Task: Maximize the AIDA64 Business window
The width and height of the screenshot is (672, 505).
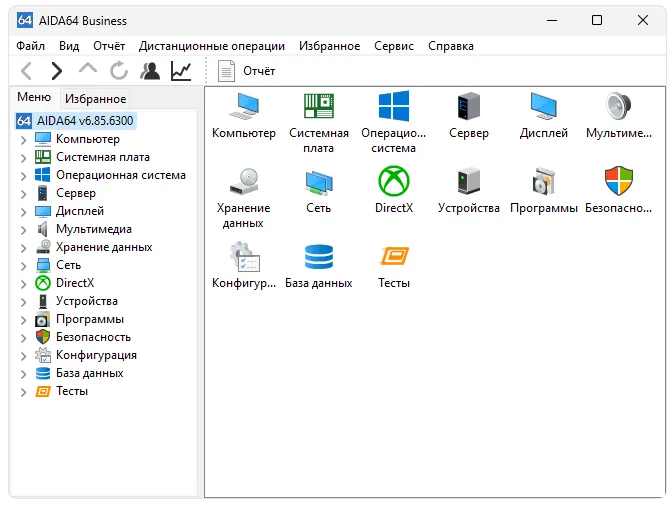Action: coord(597,20)
